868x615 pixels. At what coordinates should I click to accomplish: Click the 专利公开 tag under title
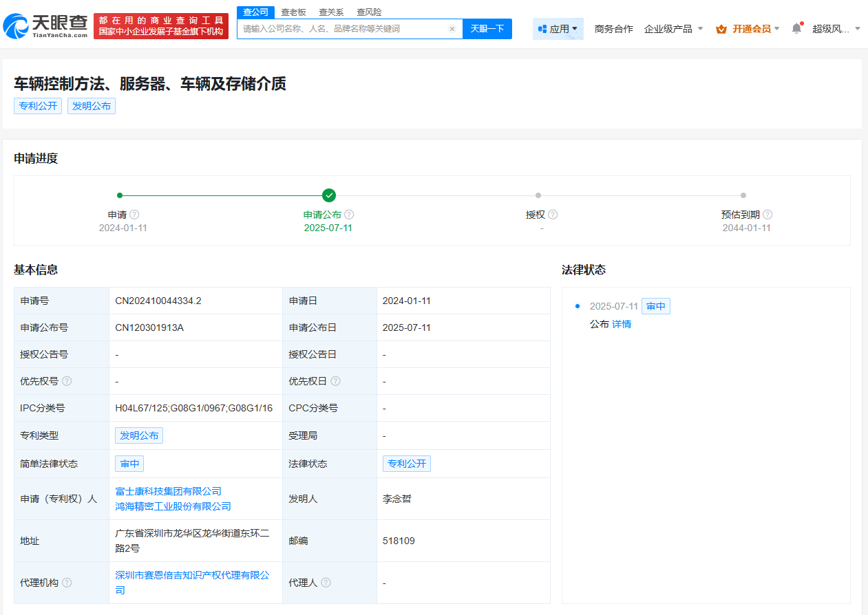pyautogui.click(x=38, y=106)
